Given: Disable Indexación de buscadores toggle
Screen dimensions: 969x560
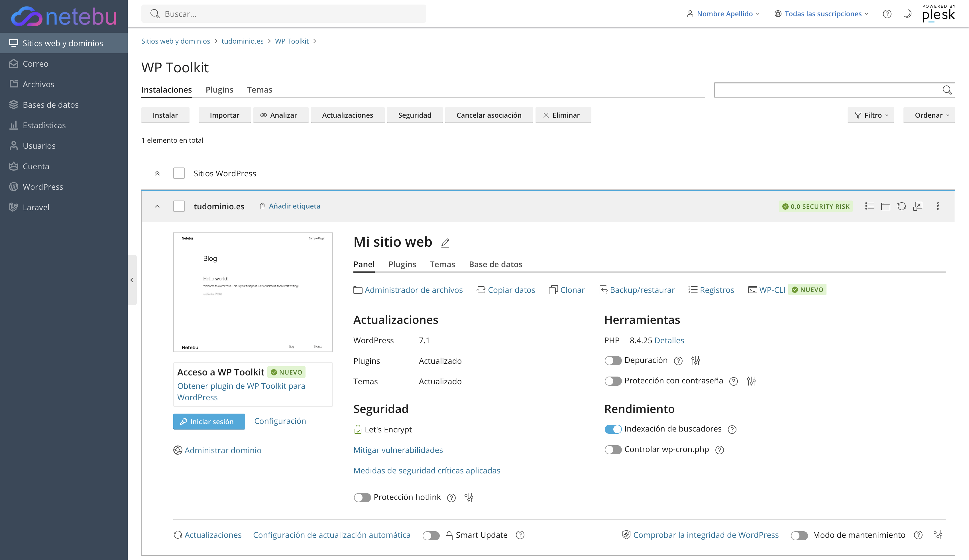Looking at the screenshot, I should [613, 429].
